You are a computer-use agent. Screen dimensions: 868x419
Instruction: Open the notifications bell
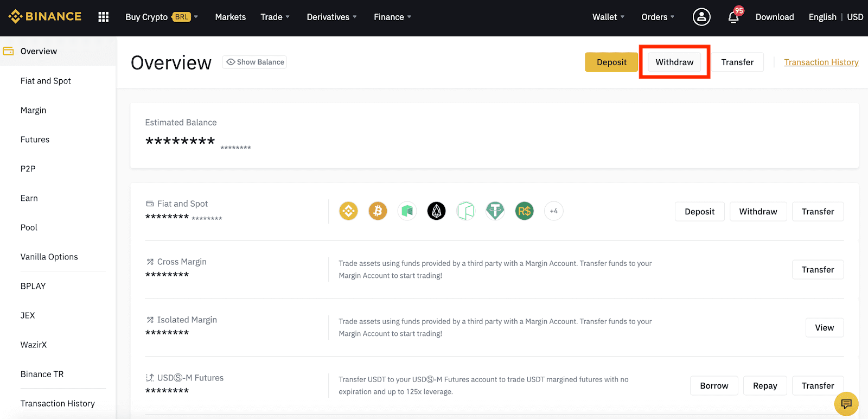[733, 17]
